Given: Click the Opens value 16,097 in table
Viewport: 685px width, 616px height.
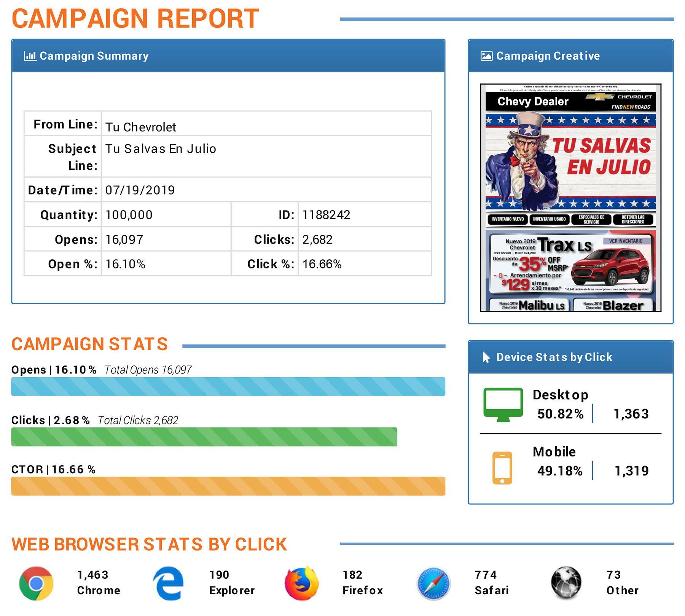Looking at the screenshot, I should pos(124,239).
